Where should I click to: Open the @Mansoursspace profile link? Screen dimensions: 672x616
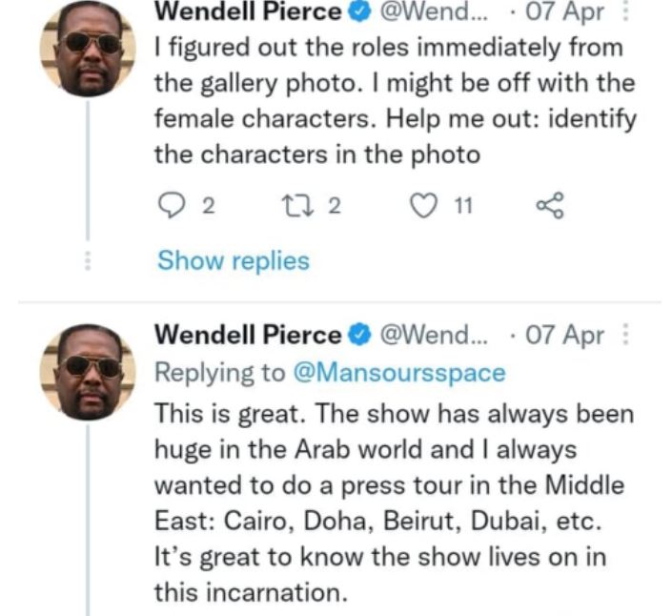(397, 374)
